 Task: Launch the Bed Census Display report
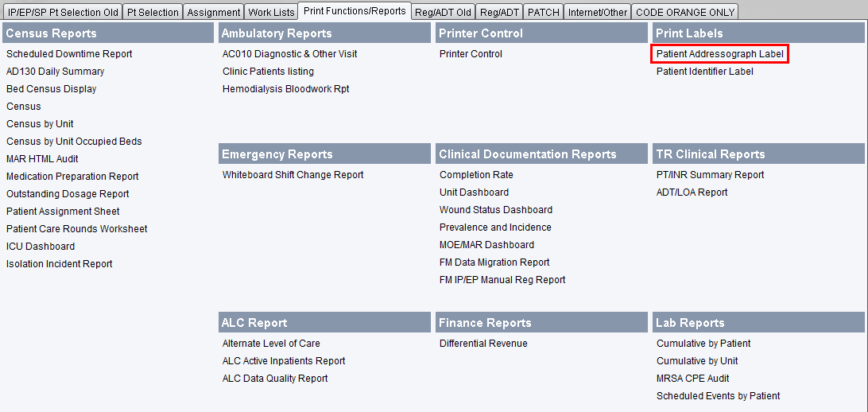[51, 89]
